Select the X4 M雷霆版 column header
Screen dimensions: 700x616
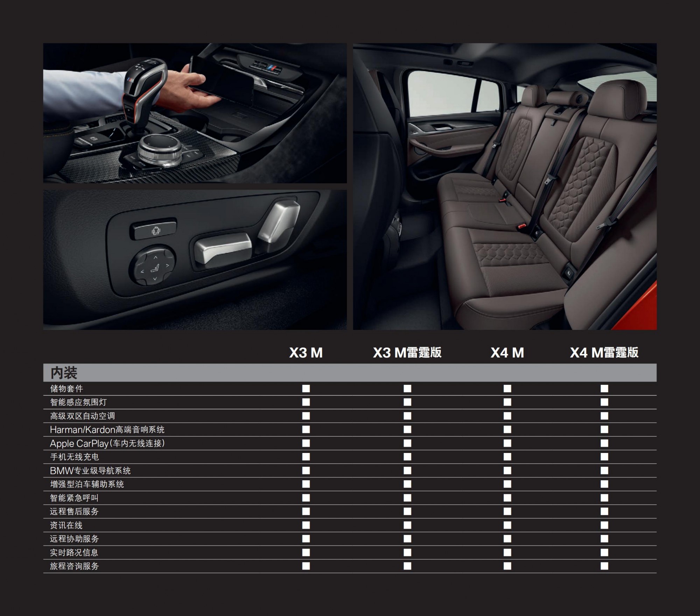[x=604, y=353]
